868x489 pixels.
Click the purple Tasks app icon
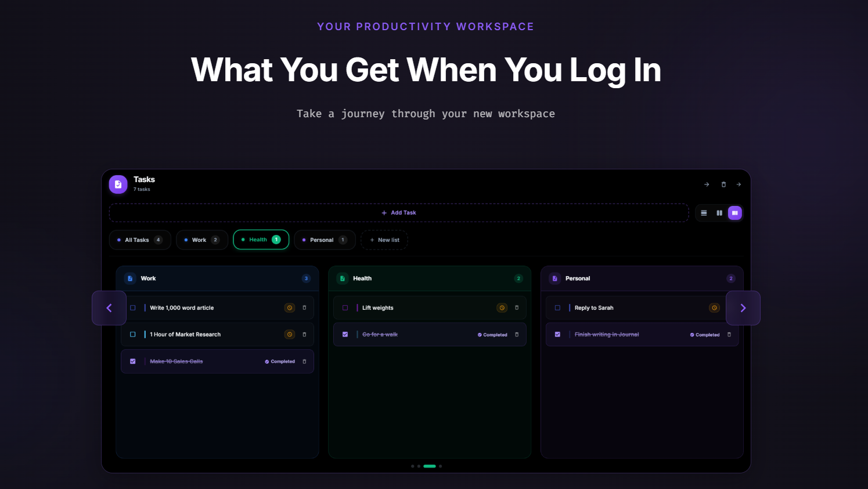[118, 184]
